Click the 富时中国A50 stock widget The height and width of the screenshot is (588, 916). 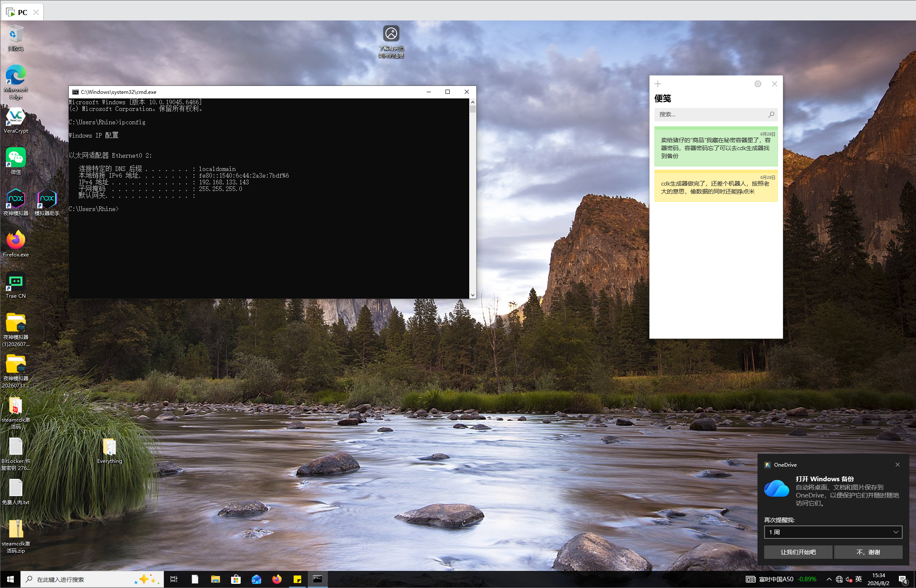click(x=781, y=579)
